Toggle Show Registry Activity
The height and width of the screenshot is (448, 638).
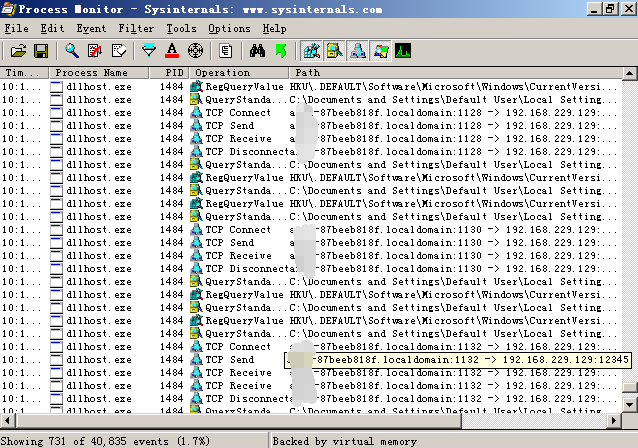pyautogui.click(x=311, y=50)
